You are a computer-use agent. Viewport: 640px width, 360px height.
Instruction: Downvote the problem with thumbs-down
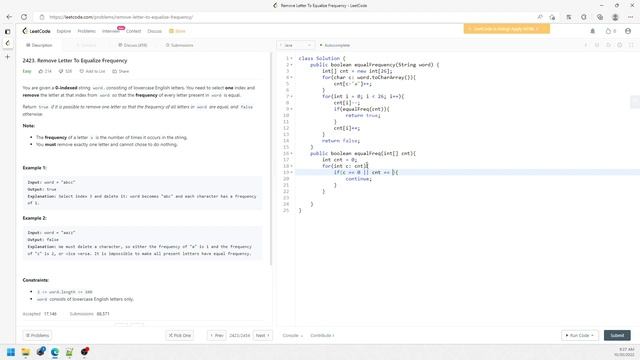65,71
